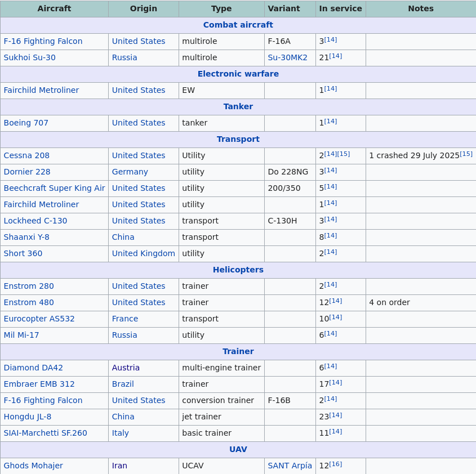The height and width of the screenshot is (474, 476).
Task: Click the Germany origin link
Action: (130, 172)
